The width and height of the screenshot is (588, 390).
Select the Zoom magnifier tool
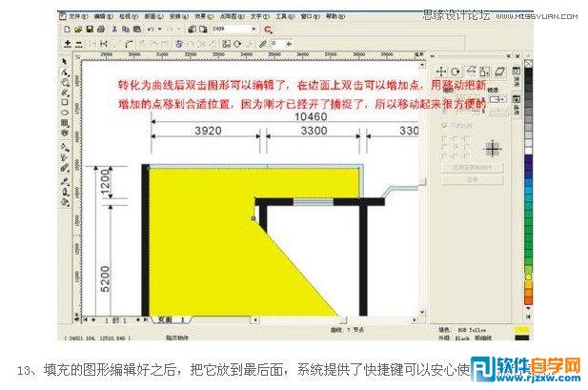coord(65,82)
